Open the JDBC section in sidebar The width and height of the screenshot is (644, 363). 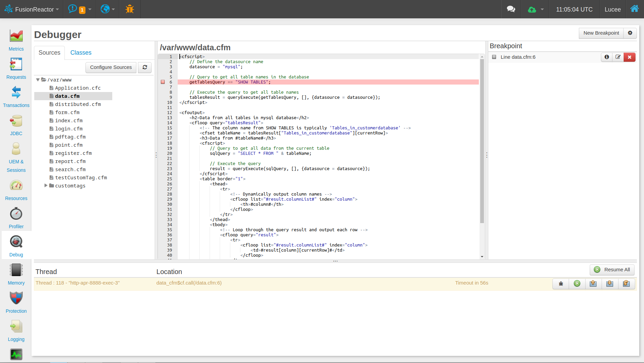click(16, 125)
